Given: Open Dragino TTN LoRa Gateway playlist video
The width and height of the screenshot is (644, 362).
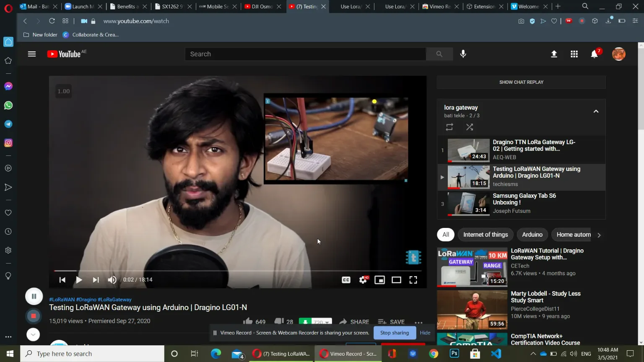Looking at the screenshot, I should (522, 150).
